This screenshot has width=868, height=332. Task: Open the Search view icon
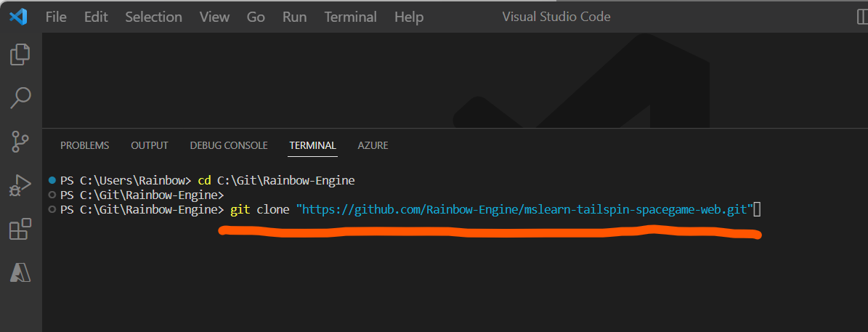point(20,98)
